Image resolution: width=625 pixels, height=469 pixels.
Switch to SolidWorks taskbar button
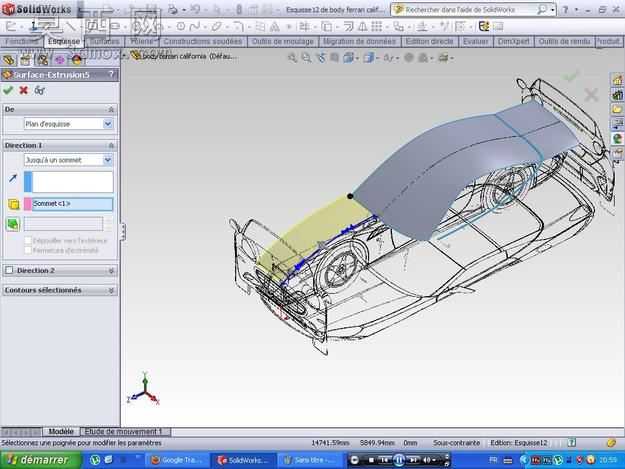242,460
